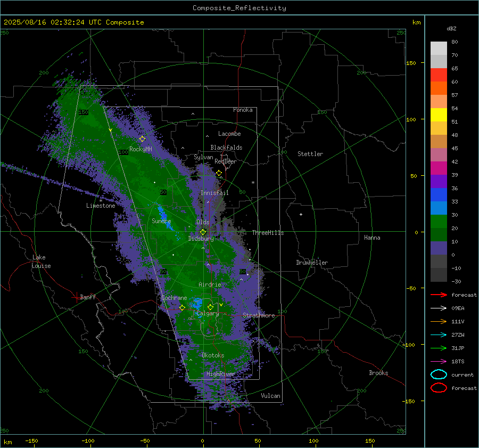This screenshot has height=448, width=479.
Task: Pick bright green 30–20 dBZ swatch
Action: tap(439, 222)
